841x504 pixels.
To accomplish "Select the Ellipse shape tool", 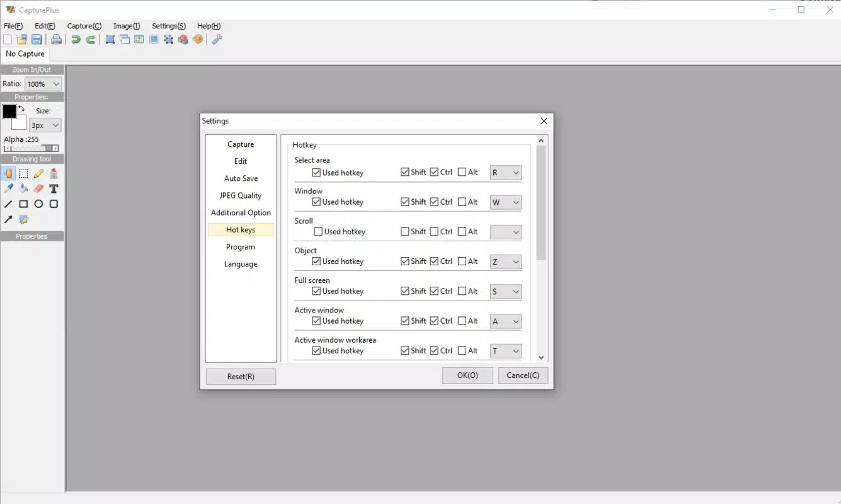I will pyautogui.click(x=38, y=204).
